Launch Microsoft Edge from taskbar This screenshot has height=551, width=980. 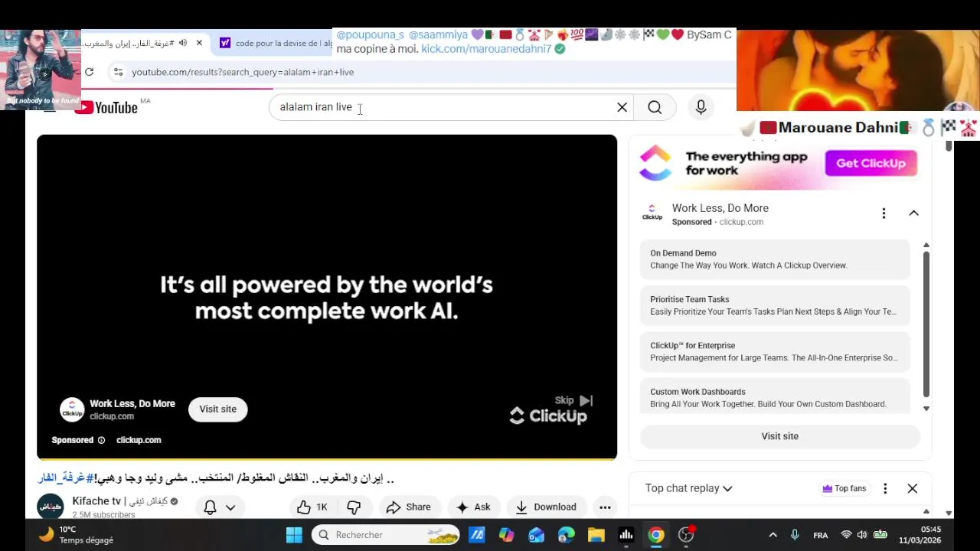(566, 535)
